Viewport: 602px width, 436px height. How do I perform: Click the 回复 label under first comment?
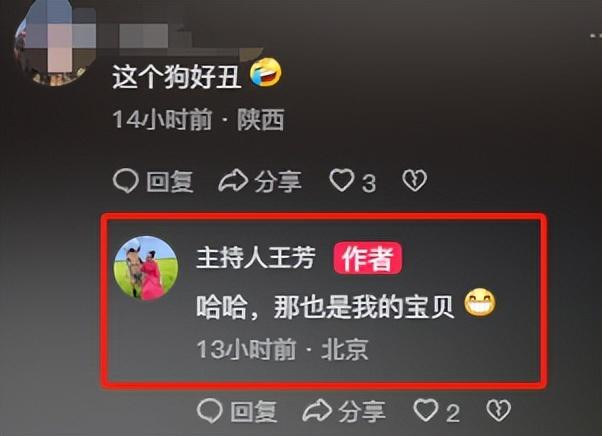[170, 181]
